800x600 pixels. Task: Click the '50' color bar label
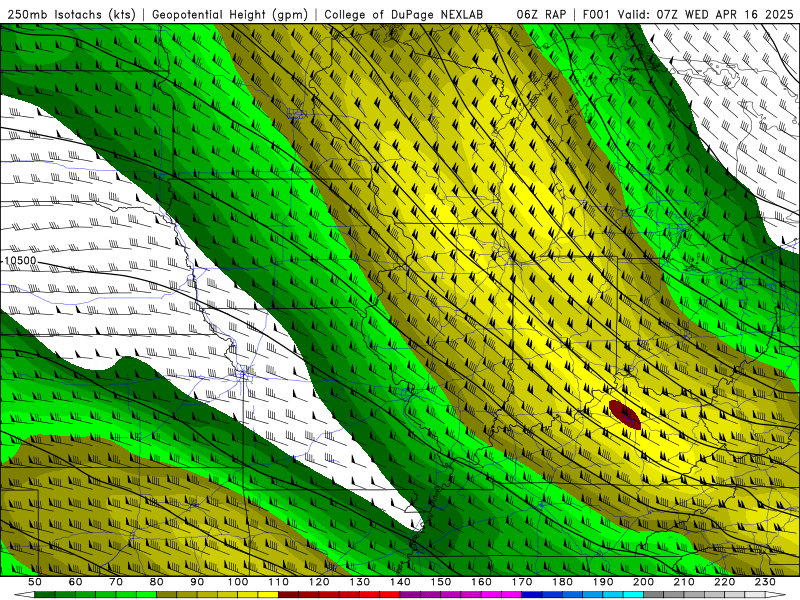[x=35, y=582]
